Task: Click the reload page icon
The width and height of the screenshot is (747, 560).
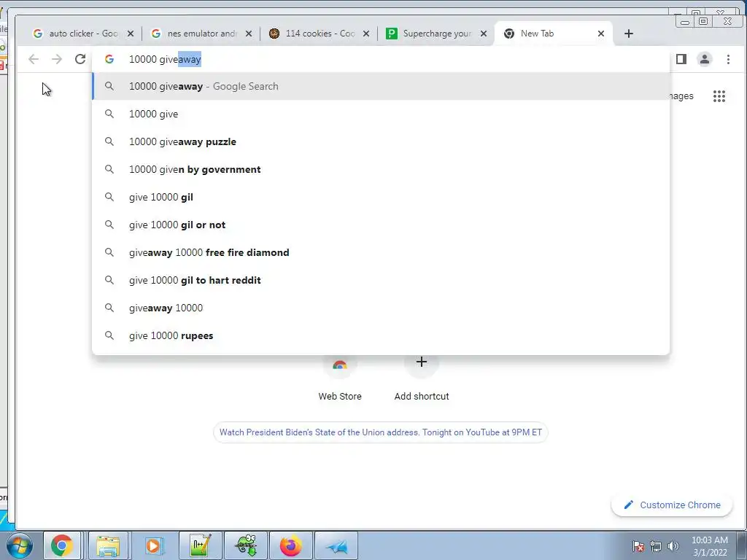Action: click(x=80, y=59)
